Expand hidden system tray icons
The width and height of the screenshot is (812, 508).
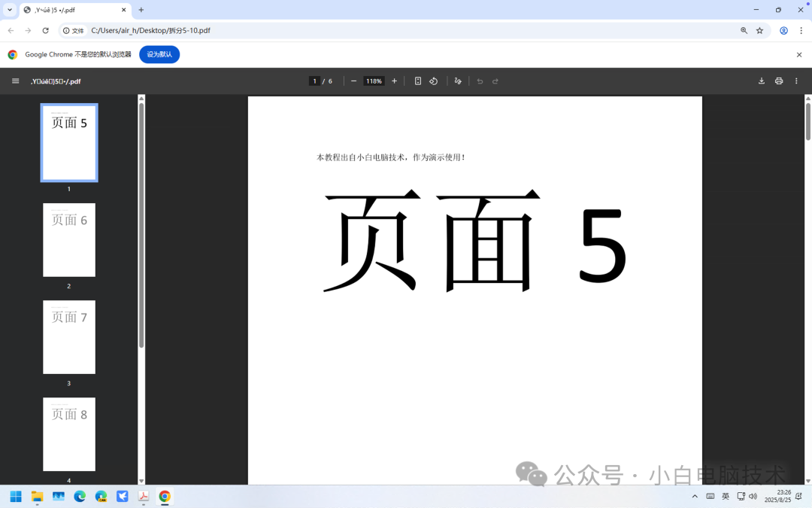[x=695, y=497]
